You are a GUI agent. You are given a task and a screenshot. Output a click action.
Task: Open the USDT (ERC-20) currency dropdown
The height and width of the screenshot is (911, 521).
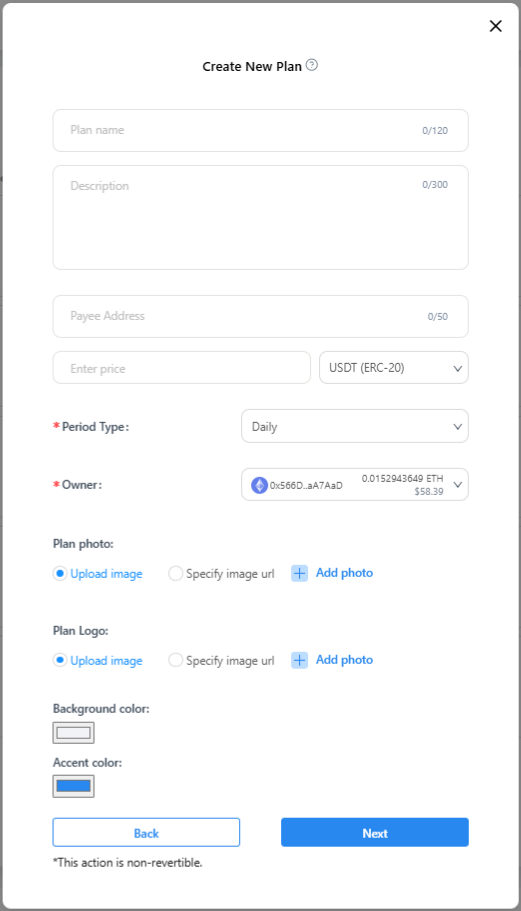click(x=394, y=368)
